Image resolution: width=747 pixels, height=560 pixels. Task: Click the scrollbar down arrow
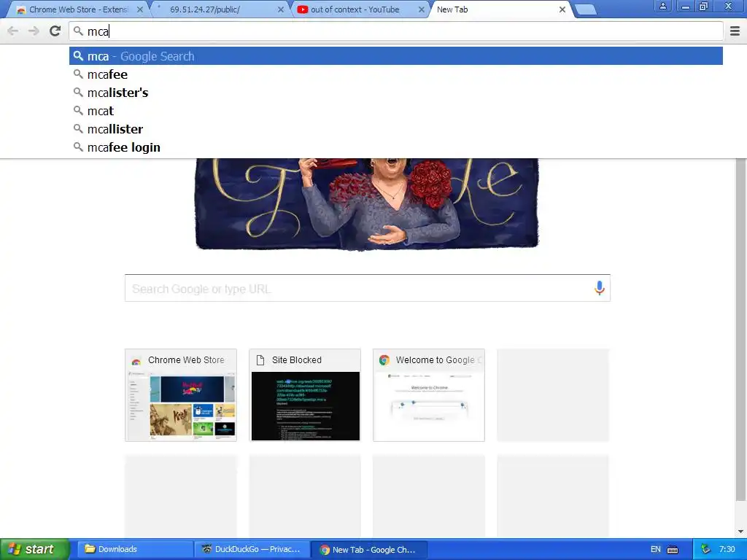click(740, 532)
